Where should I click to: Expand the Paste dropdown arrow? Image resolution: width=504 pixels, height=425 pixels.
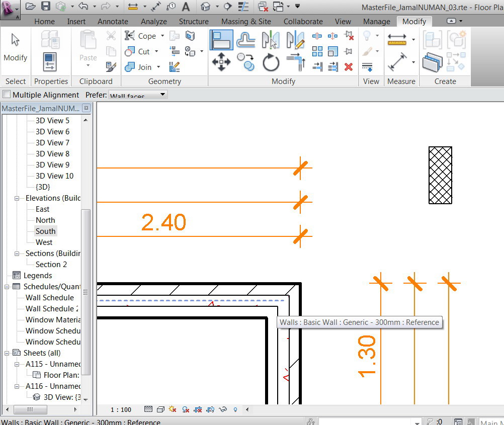(88, 65)
